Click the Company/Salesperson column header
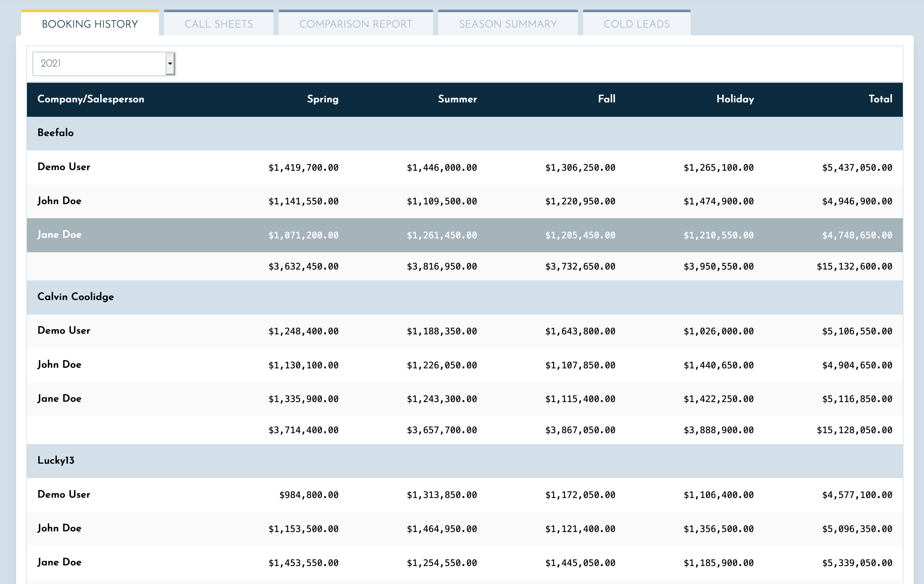Image resolution: width=924 pixels, height=584 pixels. click(91, 99)
